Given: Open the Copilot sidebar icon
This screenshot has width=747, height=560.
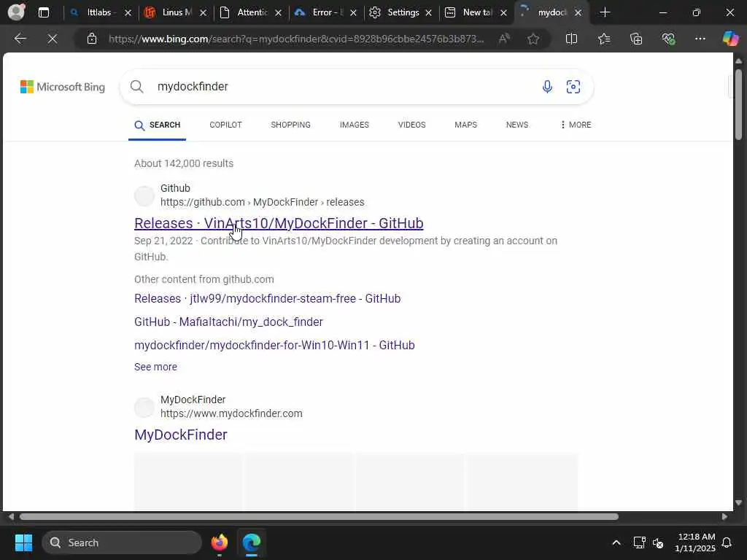Looking at the screenshot, I should (x=730, y=39).
